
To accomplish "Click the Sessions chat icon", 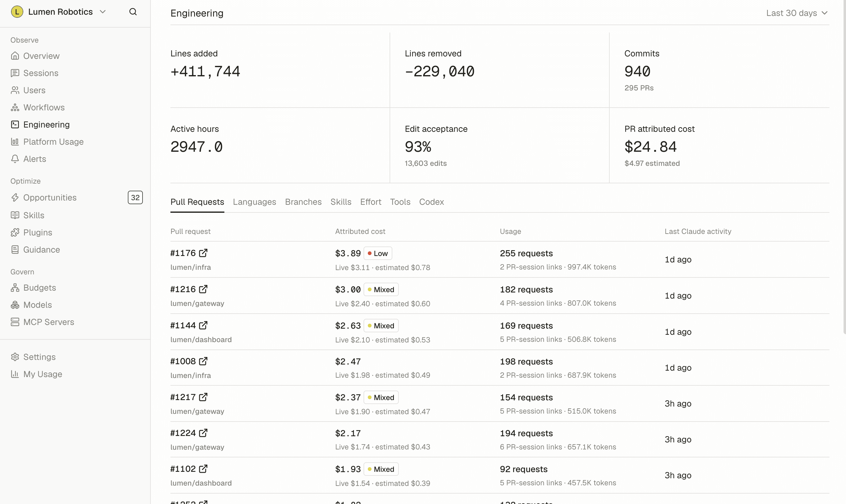I will pos(15,73).
